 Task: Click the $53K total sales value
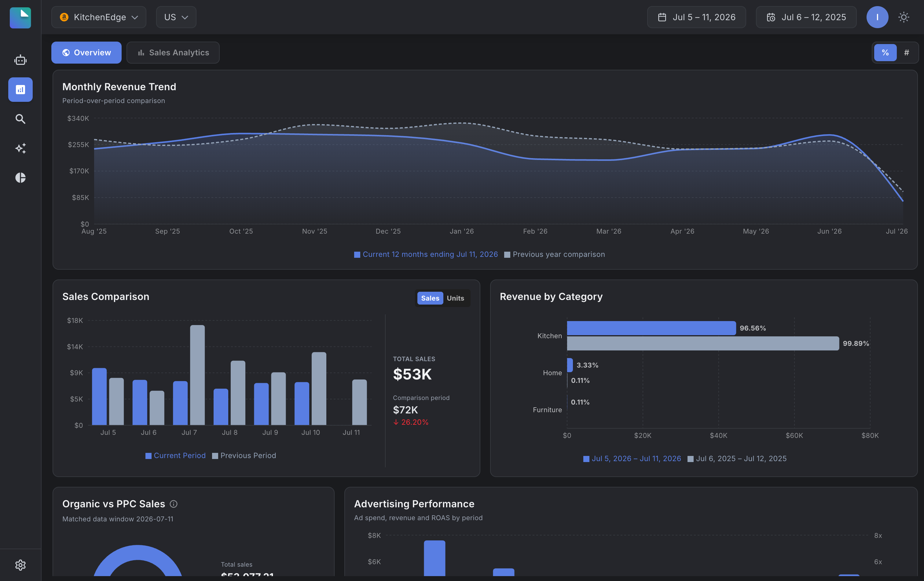(x=413, y=374)
